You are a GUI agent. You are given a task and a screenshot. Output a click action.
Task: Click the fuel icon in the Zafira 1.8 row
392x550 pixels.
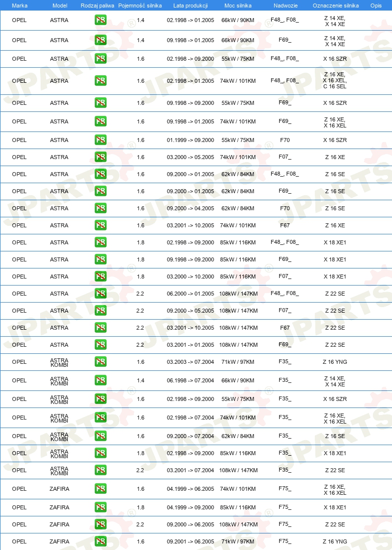click(x=101, y=507)
